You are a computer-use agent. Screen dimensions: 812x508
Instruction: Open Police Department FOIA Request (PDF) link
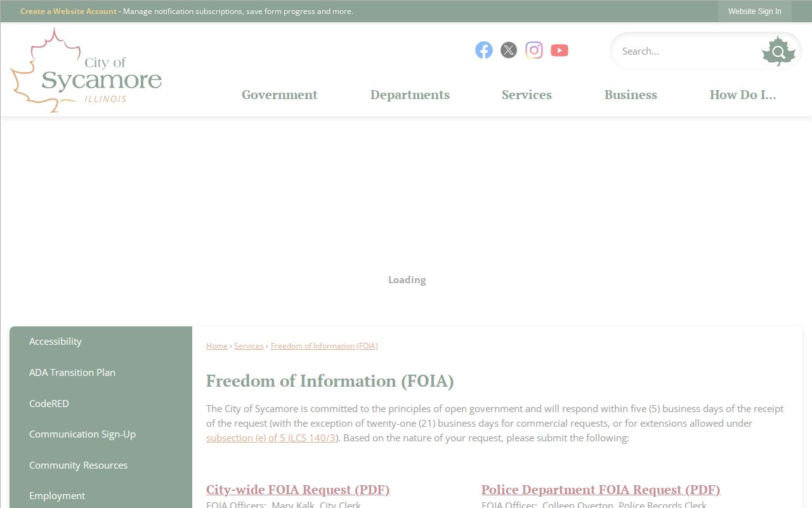tap(601, 490)
